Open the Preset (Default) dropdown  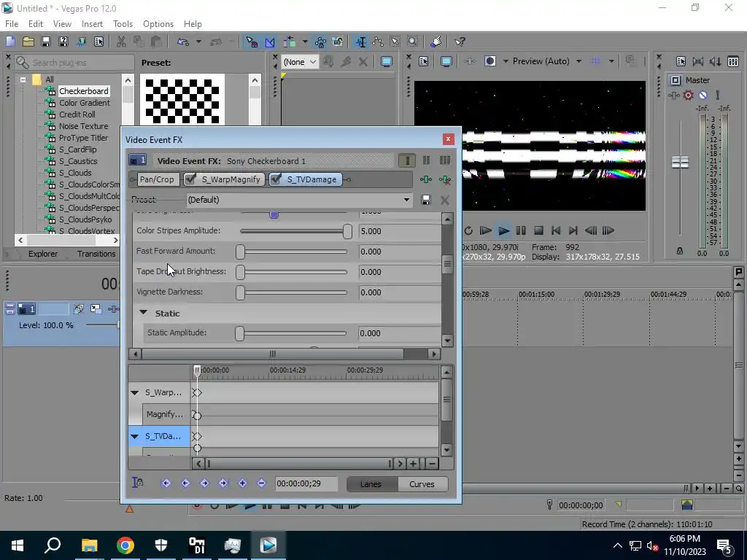(406, 200)
